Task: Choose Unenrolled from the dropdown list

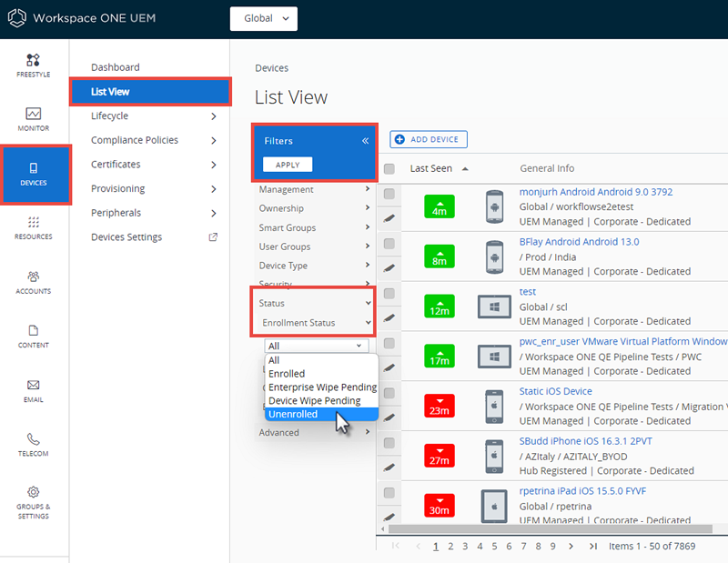Action: click(x=321, y=414)
